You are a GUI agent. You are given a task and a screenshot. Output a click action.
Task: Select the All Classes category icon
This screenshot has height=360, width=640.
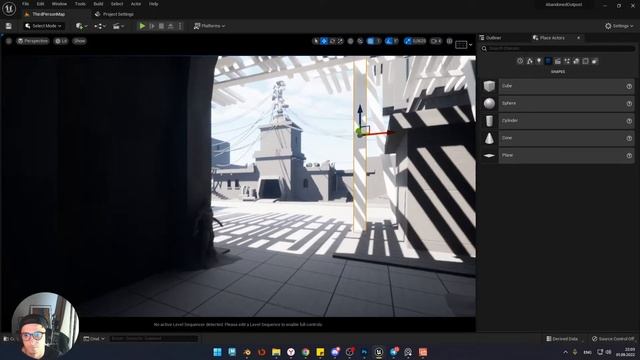pyautogui.click(x=595, y=61)
